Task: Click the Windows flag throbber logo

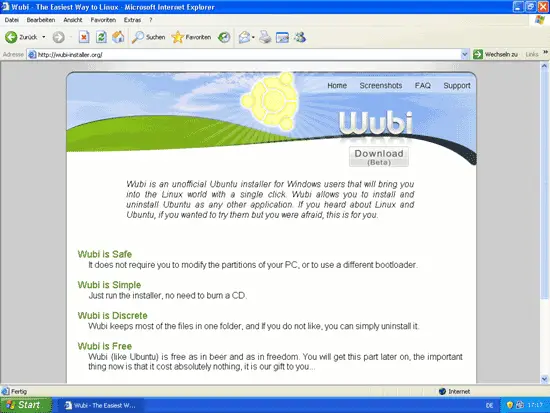Action: [x=539, y=20]
